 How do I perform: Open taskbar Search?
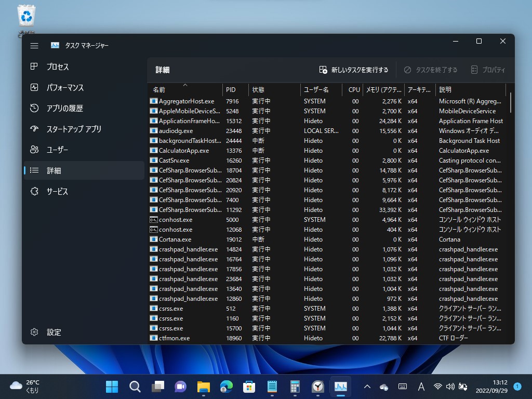coord(135,387)
